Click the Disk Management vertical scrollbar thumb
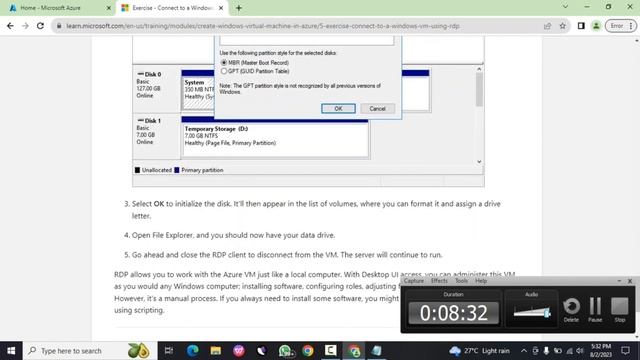The width and height of the screenshot is (640, 360). coord(479,90)
